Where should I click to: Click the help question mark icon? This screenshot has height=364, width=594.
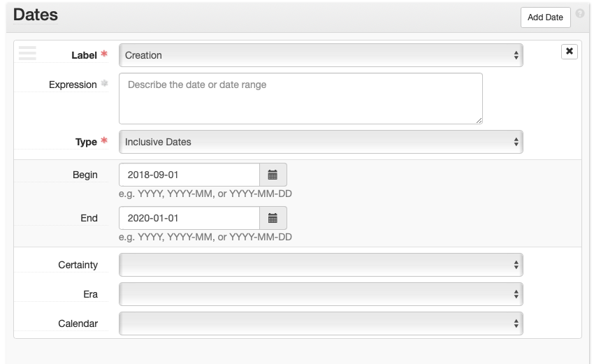[x=579, y=13]
